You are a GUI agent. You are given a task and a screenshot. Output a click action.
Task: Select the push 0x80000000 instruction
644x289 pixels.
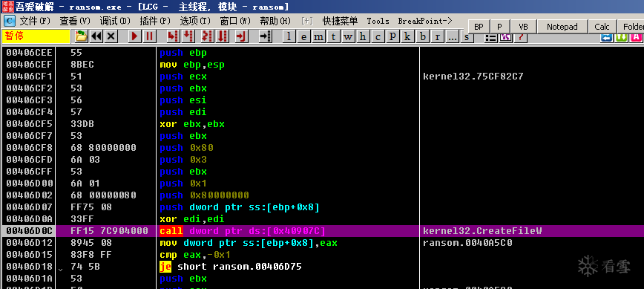click(x=204, y=195)
